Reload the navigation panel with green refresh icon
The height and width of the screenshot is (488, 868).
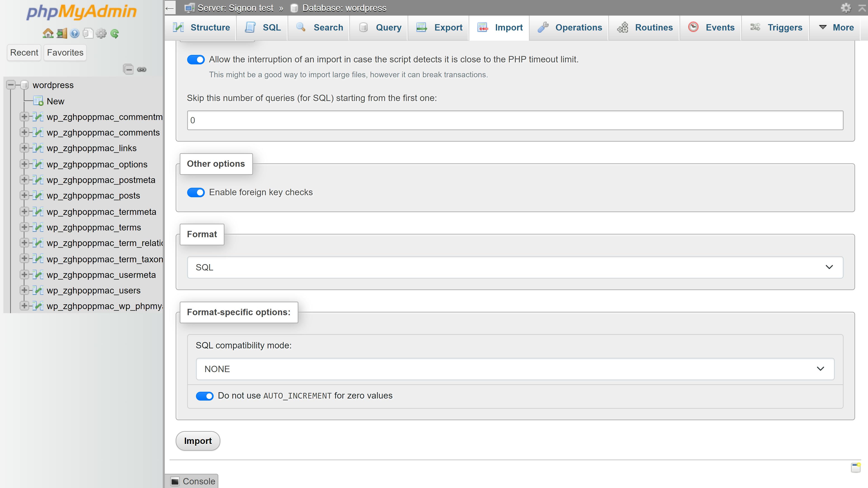114,33
